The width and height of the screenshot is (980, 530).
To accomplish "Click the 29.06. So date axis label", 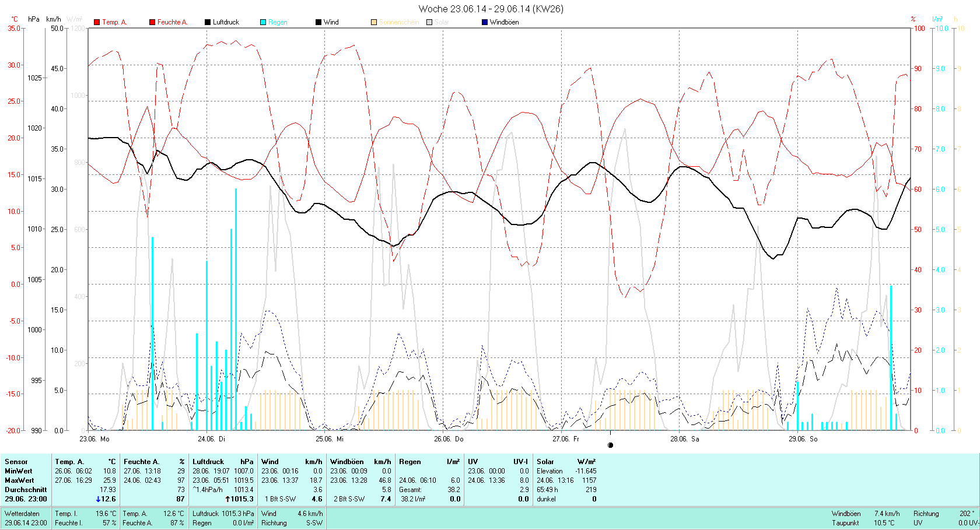I will [803, 439].
